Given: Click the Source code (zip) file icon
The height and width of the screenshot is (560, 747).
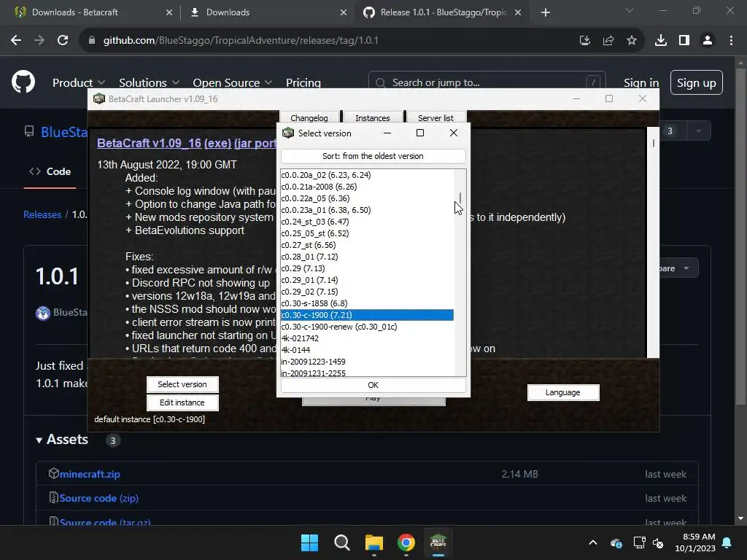Looking at the screenshot, I should 54,497.
